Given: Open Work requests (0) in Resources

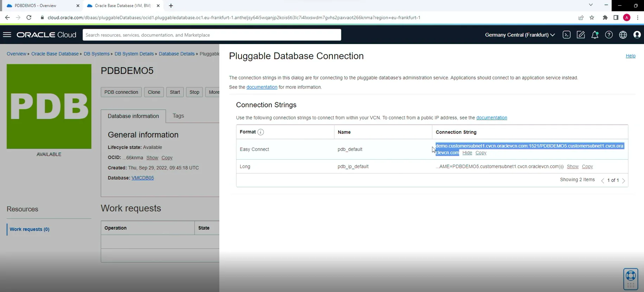Looking at the screenshot, I should (x=30, y=229).
